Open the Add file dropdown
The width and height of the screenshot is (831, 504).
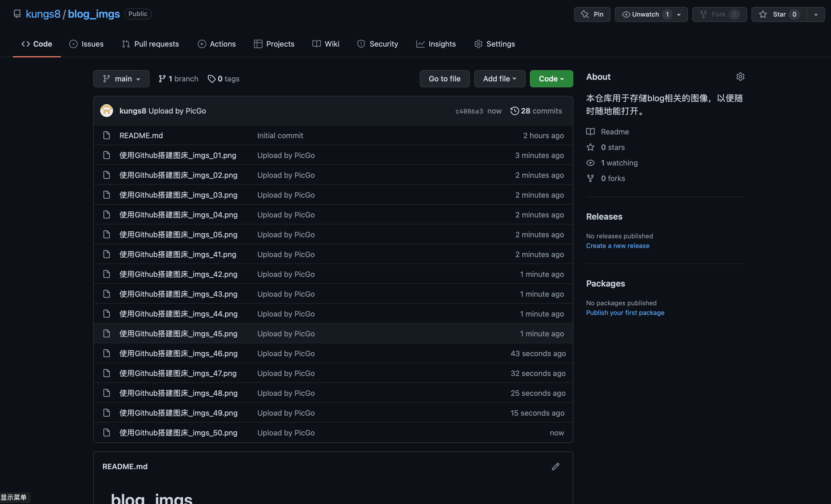(x=499, y=78)
